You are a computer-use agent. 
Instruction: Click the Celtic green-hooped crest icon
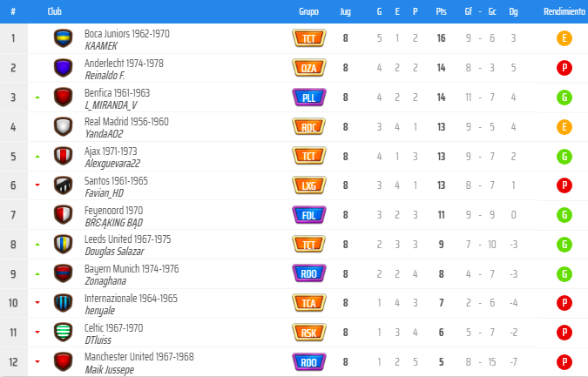click(63, 333)
